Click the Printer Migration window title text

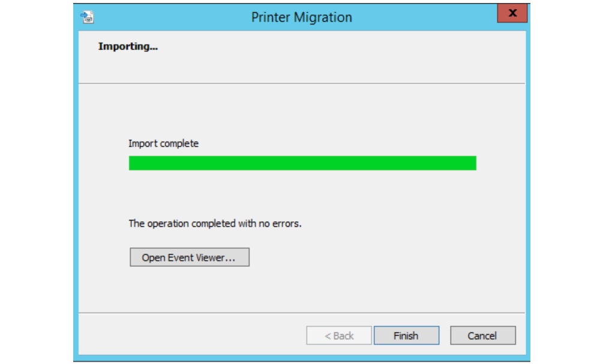[x=302, y=17]
